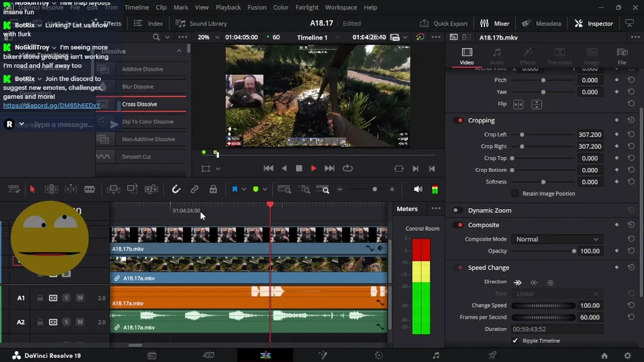
Task: Add a green marker to the timeline
Action: 256,189
